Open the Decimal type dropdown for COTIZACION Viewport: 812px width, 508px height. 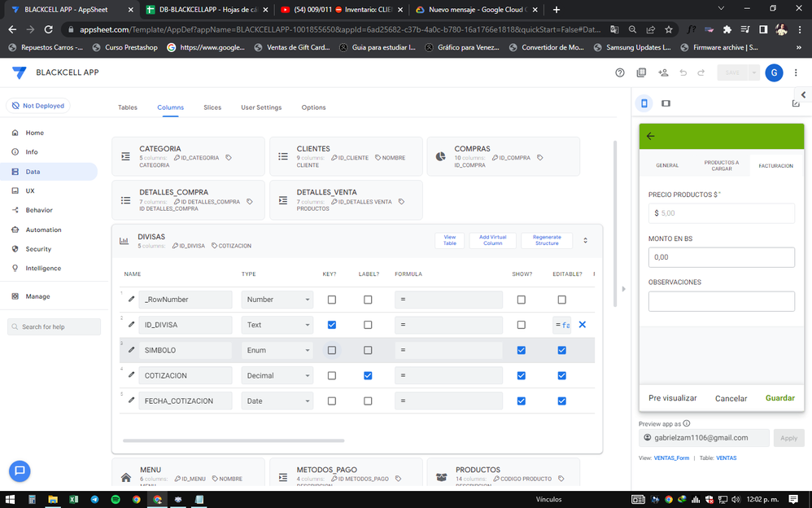277,375
